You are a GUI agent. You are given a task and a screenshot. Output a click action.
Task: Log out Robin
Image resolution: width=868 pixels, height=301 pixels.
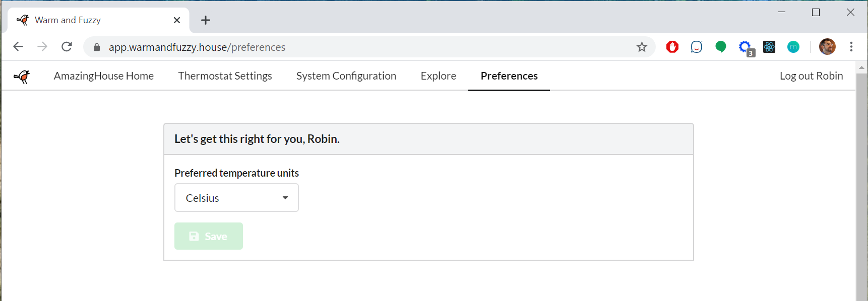click(811, 76)
